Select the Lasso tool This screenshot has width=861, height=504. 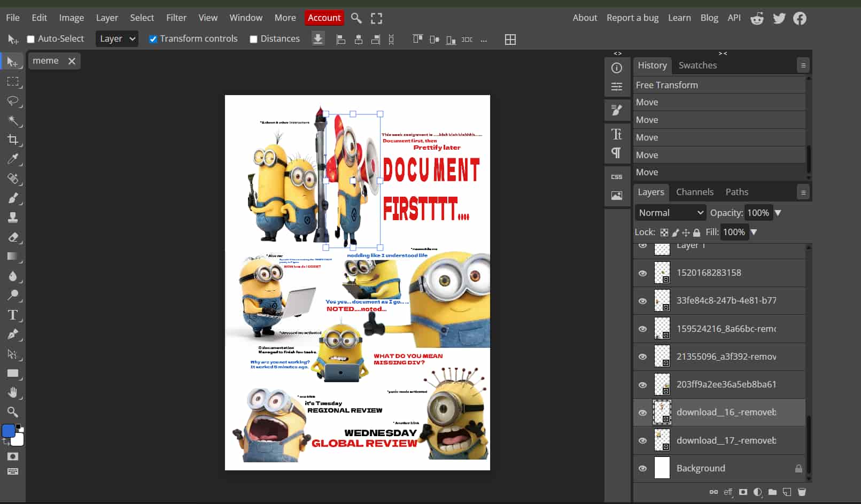(x=13, y=101)
